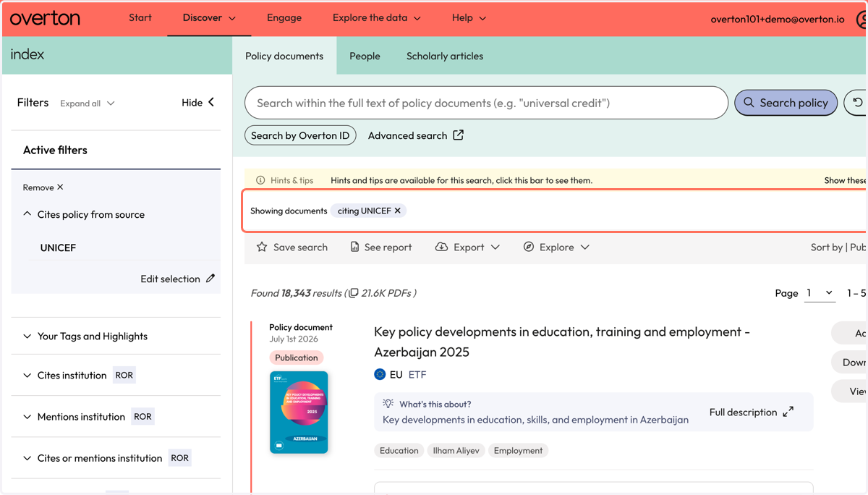The width and height of the screenshot is (868, 495).
Task: Open the ETF source link
Action: 417,375
